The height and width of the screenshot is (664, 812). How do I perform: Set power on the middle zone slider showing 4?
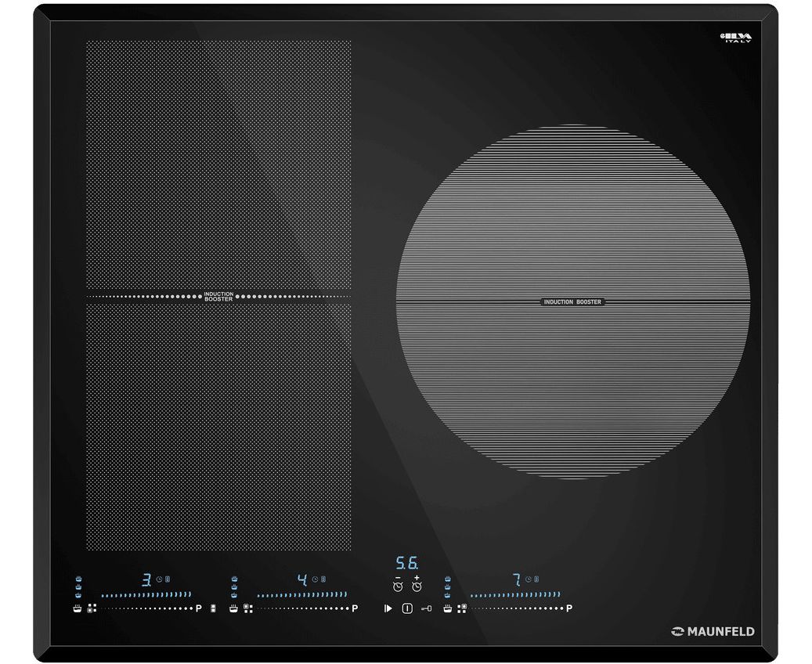301,595
